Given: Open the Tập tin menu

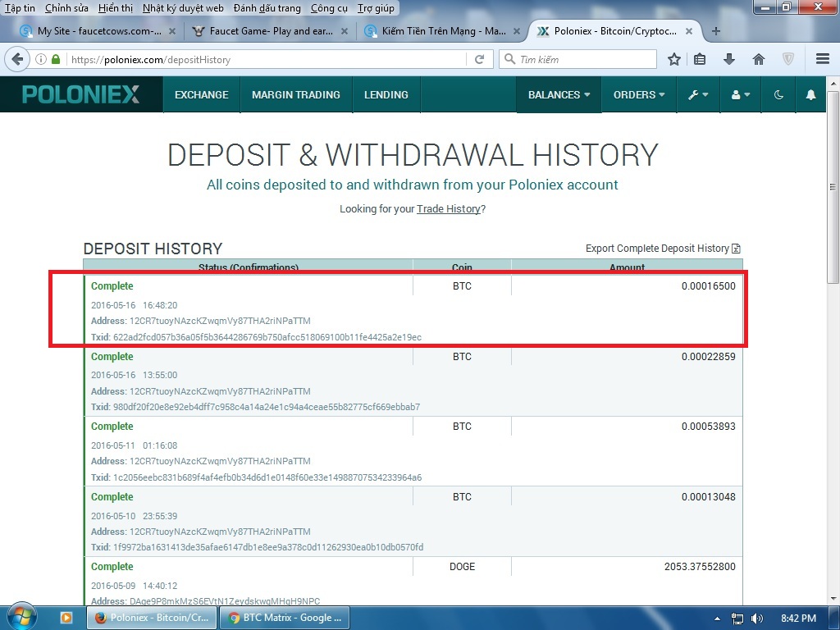Looking at the screenshot, I should (x=20, y=8).
